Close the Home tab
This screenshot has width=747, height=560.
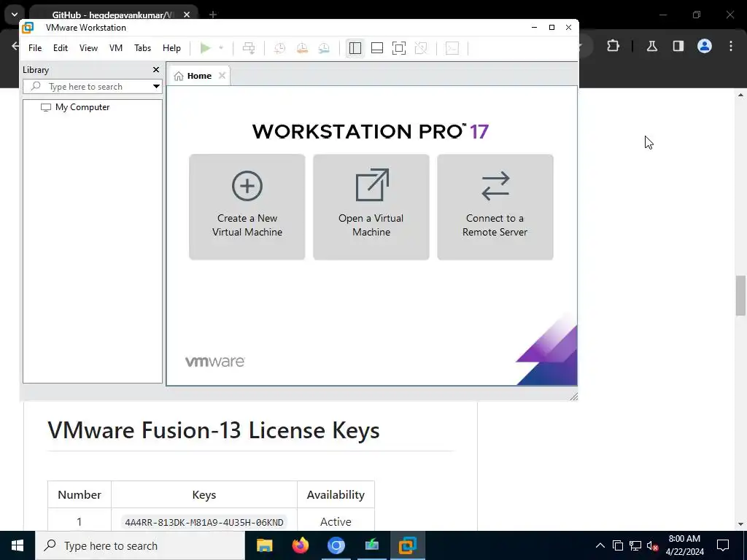pos(222,76)
